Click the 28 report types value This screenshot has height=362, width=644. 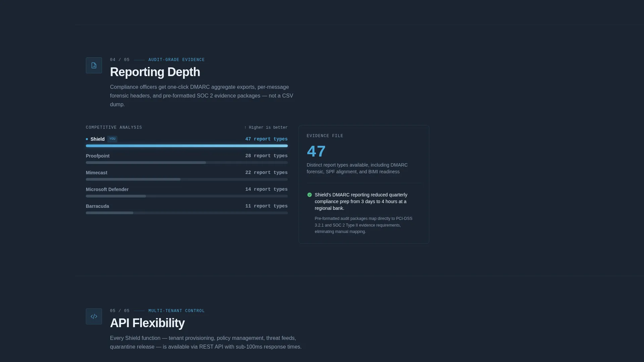pos(266,156)
